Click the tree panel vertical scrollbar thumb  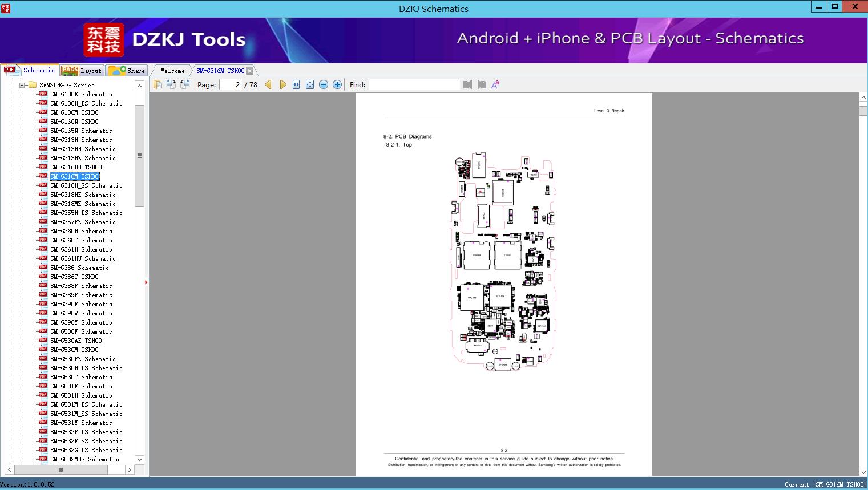[x=139, y=156]
